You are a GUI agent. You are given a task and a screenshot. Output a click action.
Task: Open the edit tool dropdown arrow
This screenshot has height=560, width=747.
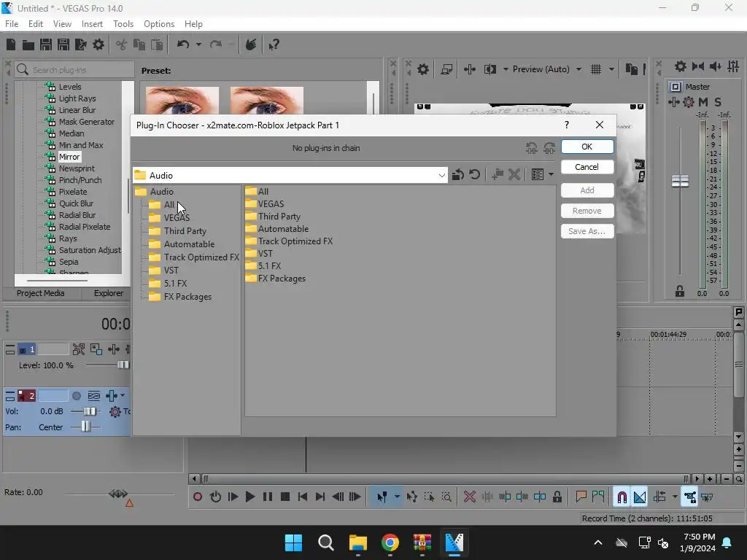coord(397,497)
